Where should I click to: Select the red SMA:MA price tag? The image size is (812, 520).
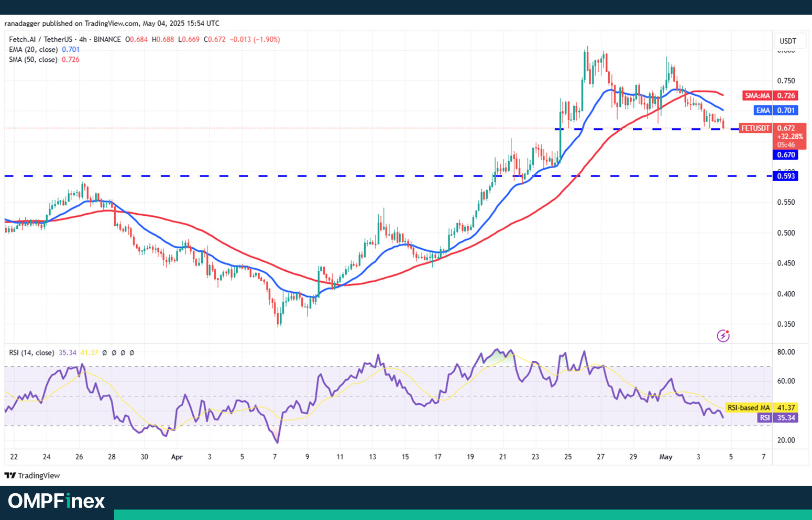click(x=770, y=95)
